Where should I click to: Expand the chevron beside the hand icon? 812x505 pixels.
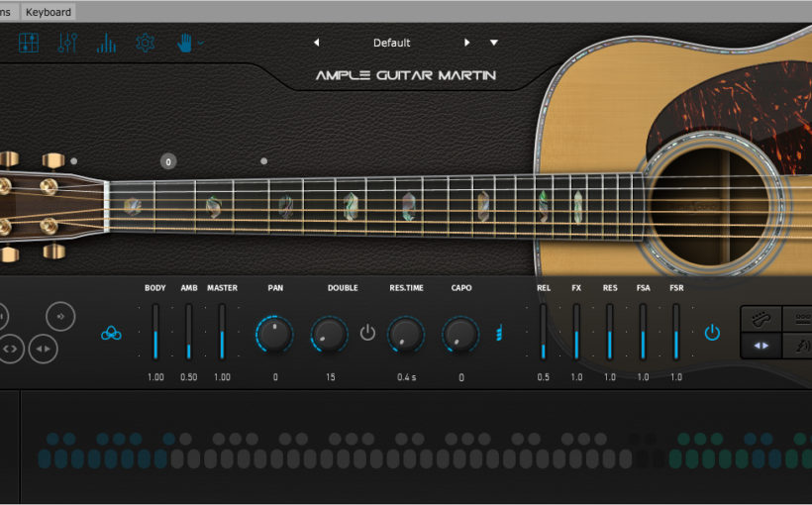click(x=200, y=43)
